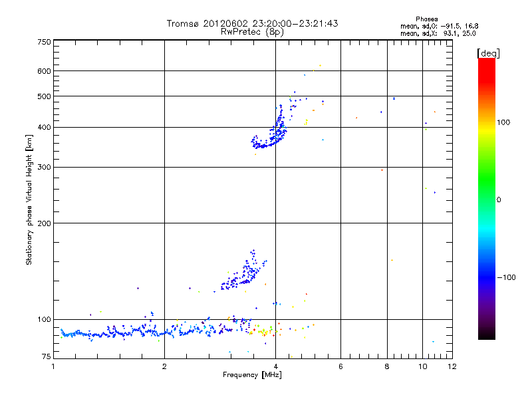Click the x-axis label "Frequency [MHz]"

click(252, 375)
